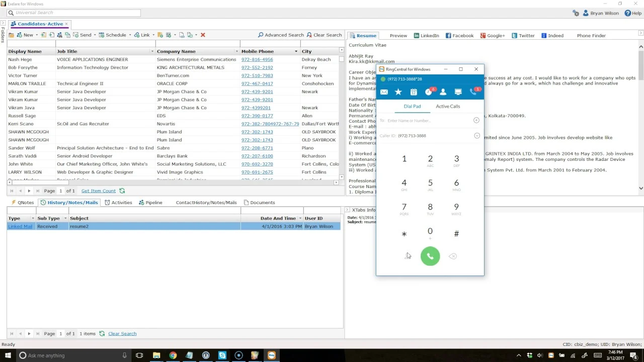Click the New candidate button
The height and width of the screenshot is (362, 644).
(25, 35)
